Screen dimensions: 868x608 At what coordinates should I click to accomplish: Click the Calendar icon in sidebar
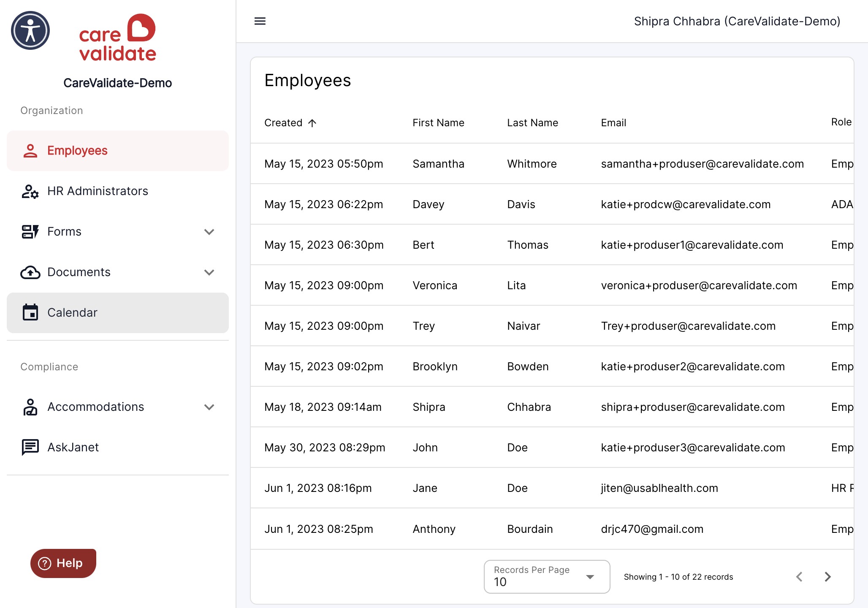coord(30,312)
